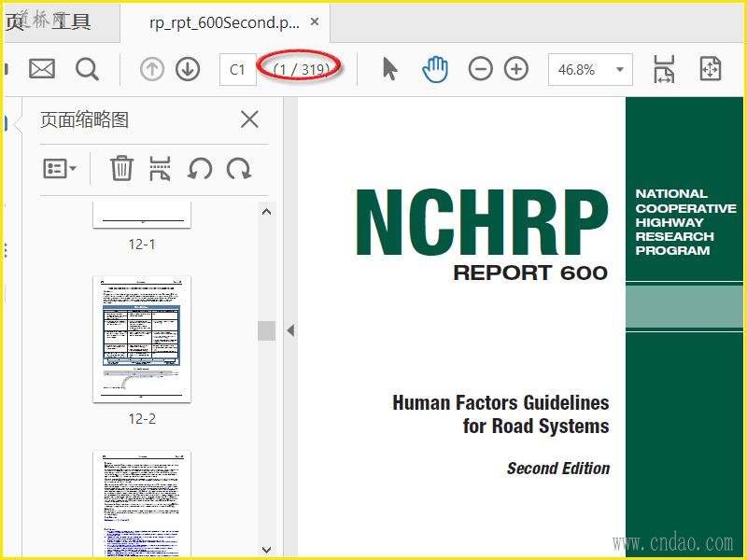The width and height of the screenshot is (747, 560).
Task: Activate the hand pan tool
Action: coord(435,69)
